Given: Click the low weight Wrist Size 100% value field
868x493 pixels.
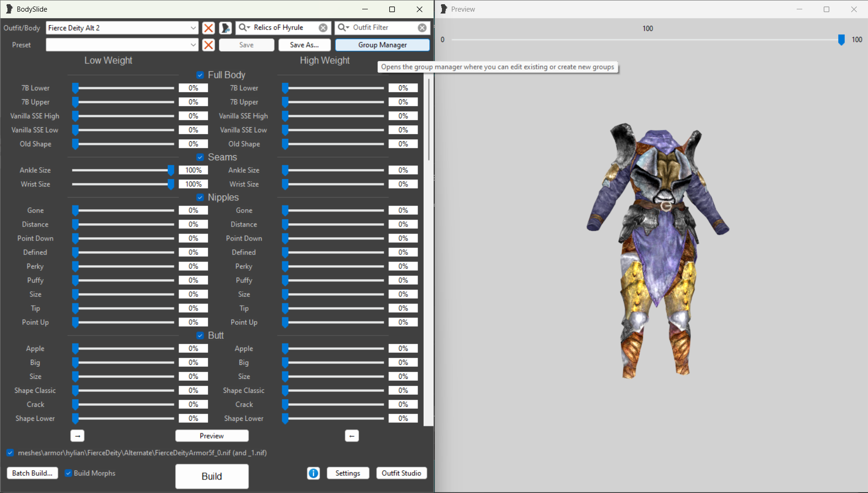Looking at the screenshot, I should tap(193, 184).
